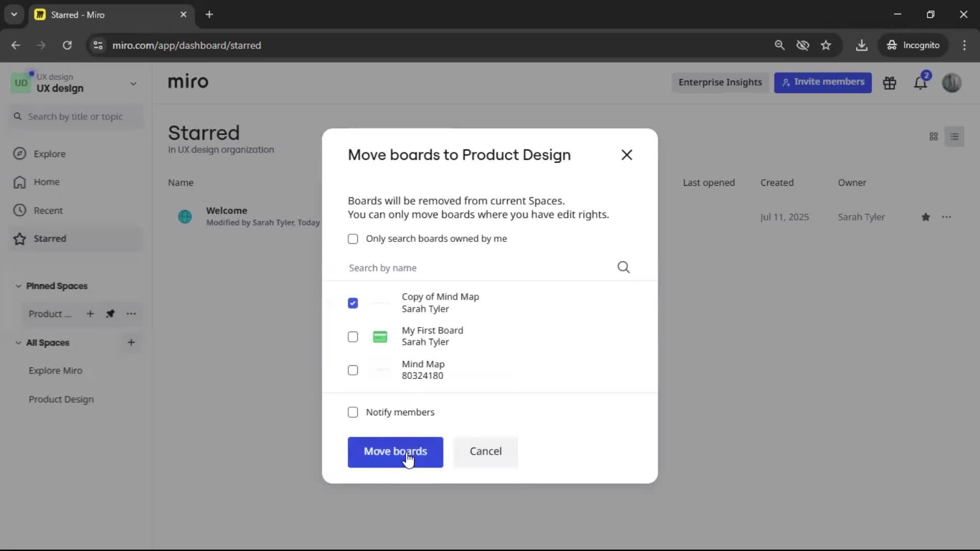Screen dimensions: 980x551
Task: Click the Owner column header
Action: pyautogui.click(x=852, y=183)
